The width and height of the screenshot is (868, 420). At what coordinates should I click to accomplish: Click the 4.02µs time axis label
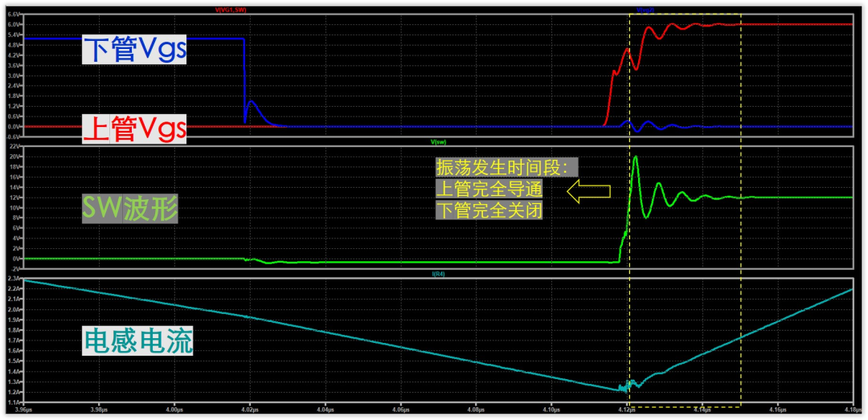tap(250, 410)
